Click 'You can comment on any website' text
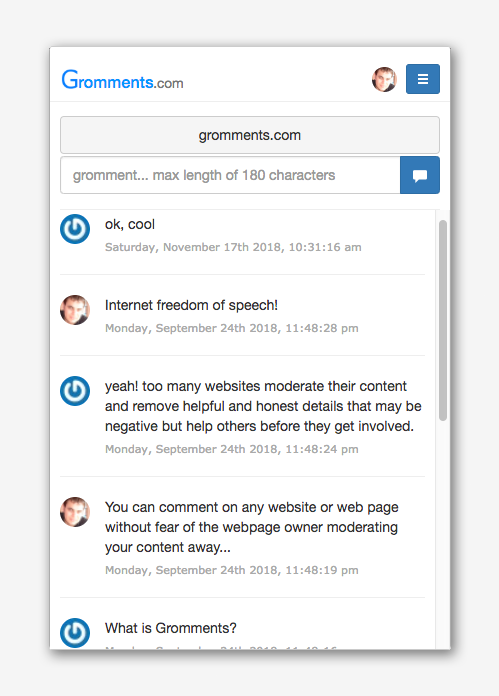 [252, 527]
